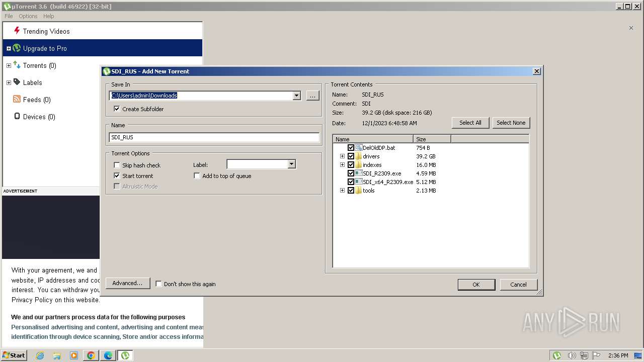Click the volume speaker tray icon
This screenshot has width=644, height=362.
572,355
